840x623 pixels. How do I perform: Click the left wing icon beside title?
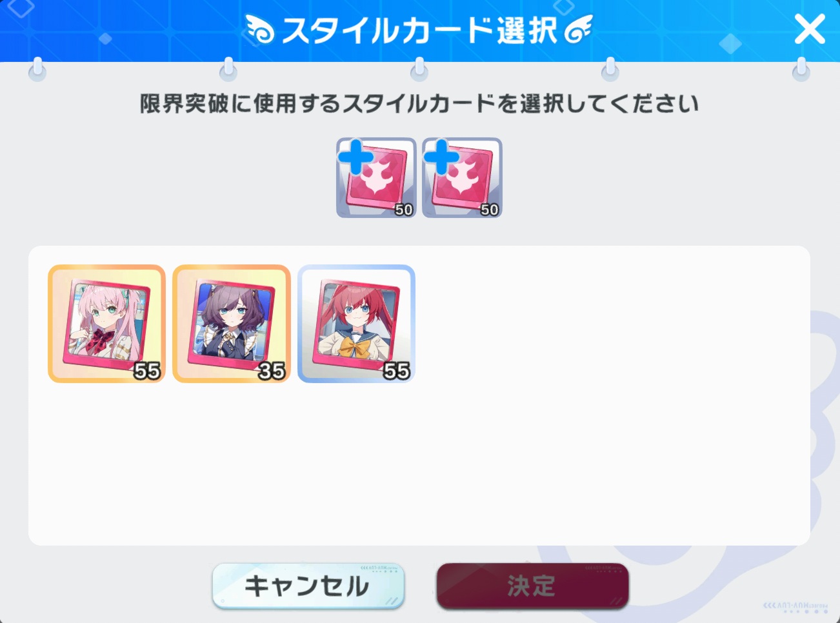point(261,31)
